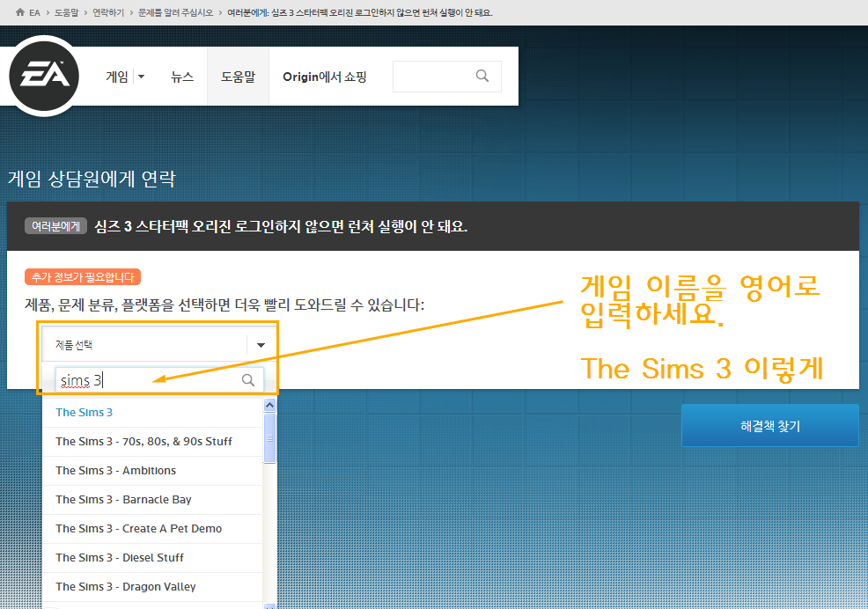The width and height of the screenshot is (868, 609).
Task: Click the 제품 선택 combo box
Action: coord(158,345)
